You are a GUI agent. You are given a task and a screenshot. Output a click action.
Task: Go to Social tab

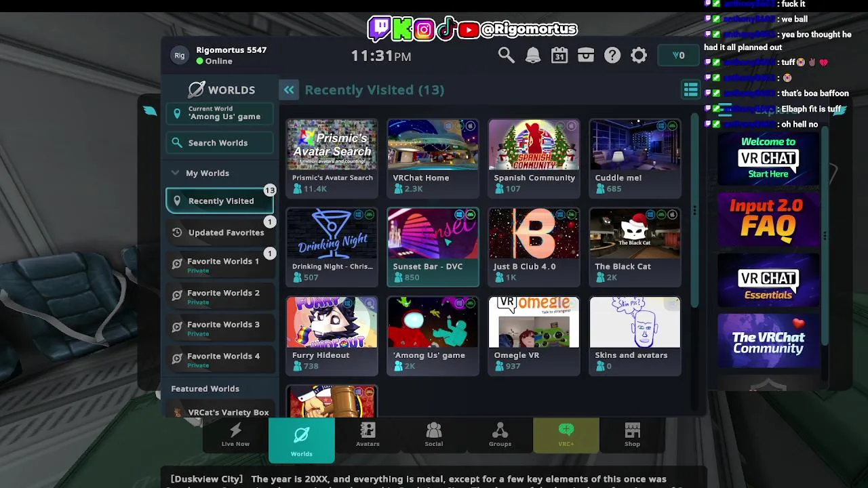click(x=434, y=435)
